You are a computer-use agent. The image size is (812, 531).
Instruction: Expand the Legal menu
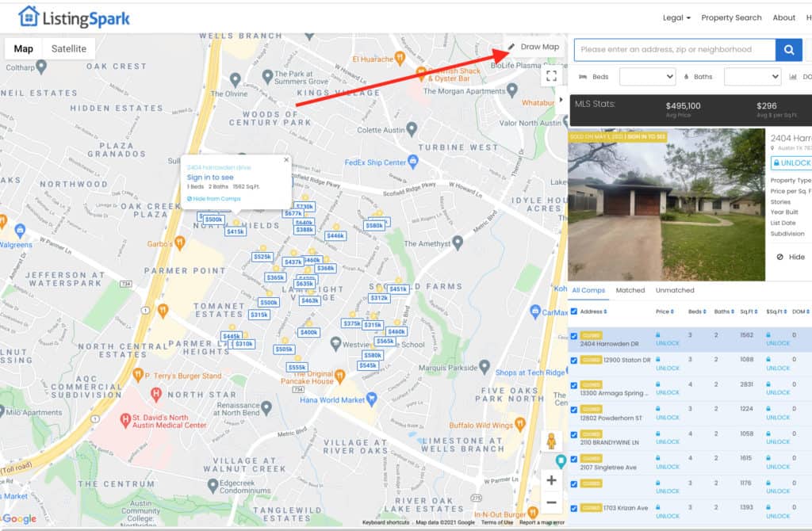pos(676,17)
